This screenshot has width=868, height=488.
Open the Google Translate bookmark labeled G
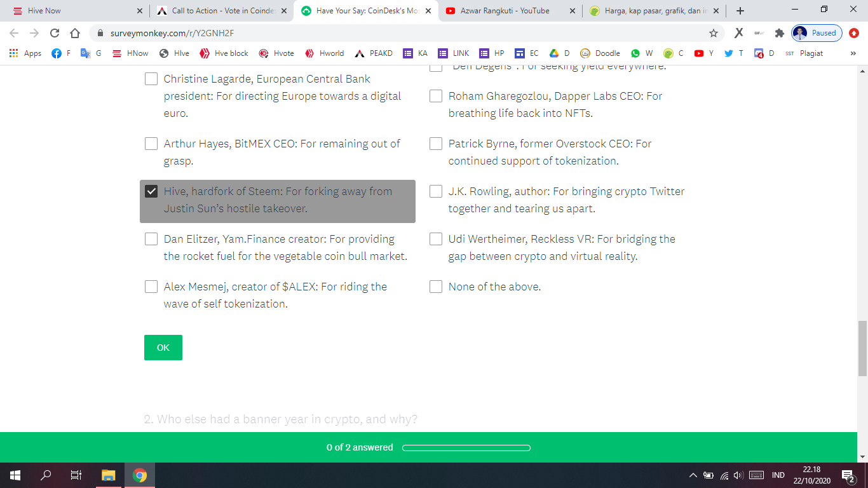[x=91, y=53]
